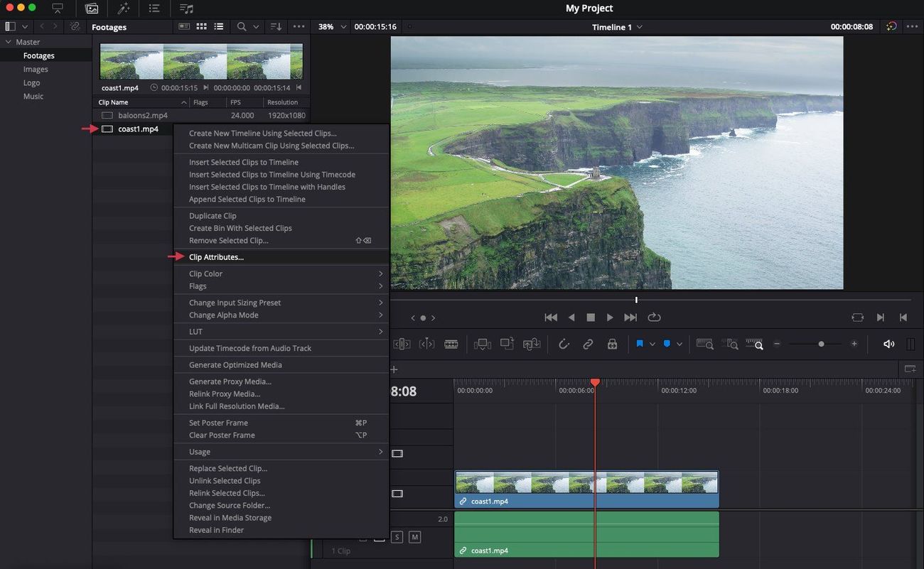Mute audio track with M button
Image resolution: width=924 pixels, height=569 pixels.
[414, 537]
